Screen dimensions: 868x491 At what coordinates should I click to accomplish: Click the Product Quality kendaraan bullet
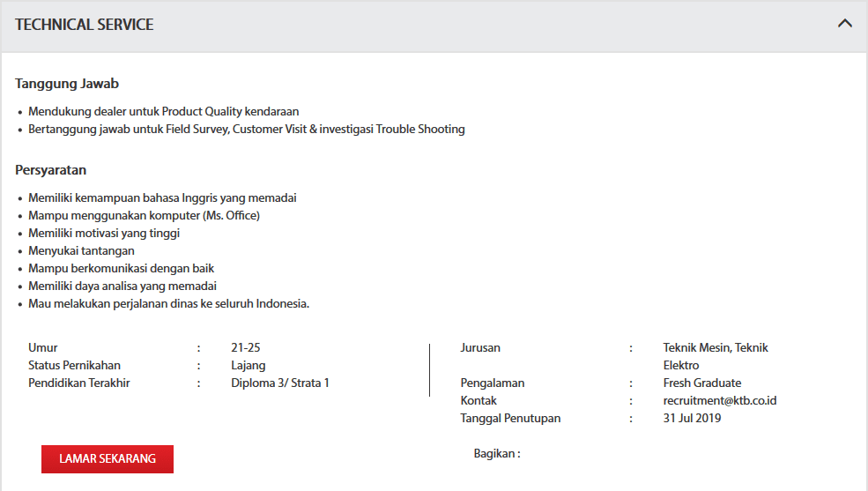pyautogui.click(x=163, y=112)
